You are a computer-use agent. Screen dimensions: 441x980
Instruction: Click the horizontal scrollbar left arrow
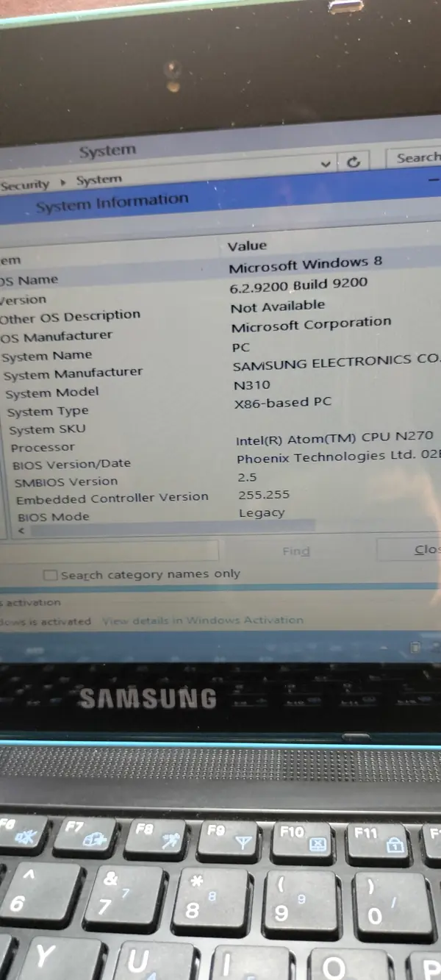coord(21,531)
